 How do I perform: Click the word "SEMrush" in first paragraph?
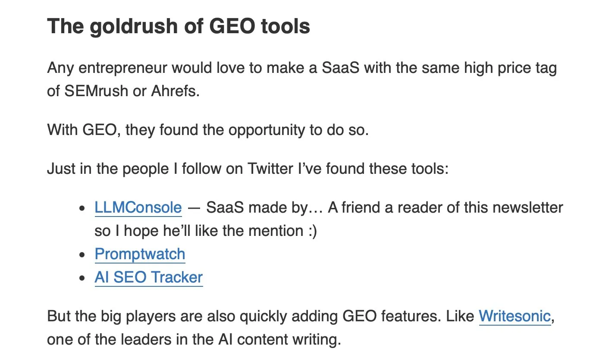pyautogui.click(x=96, y=91)
